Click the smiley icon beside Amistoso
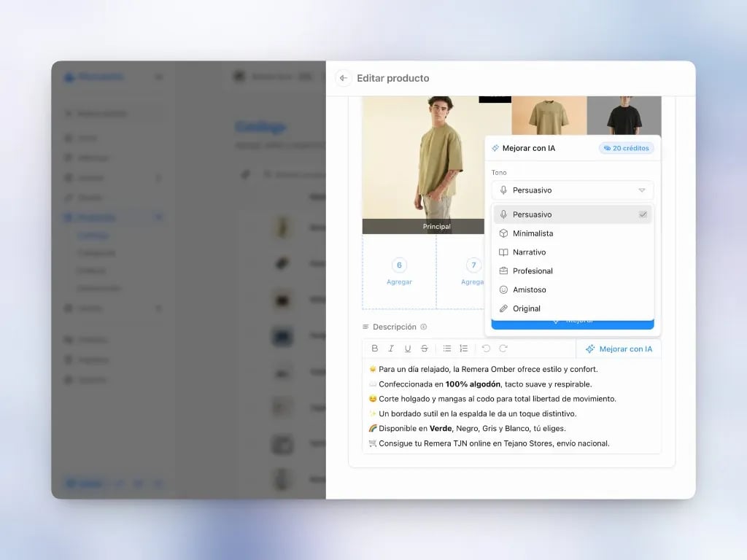 tap(503, 289)
